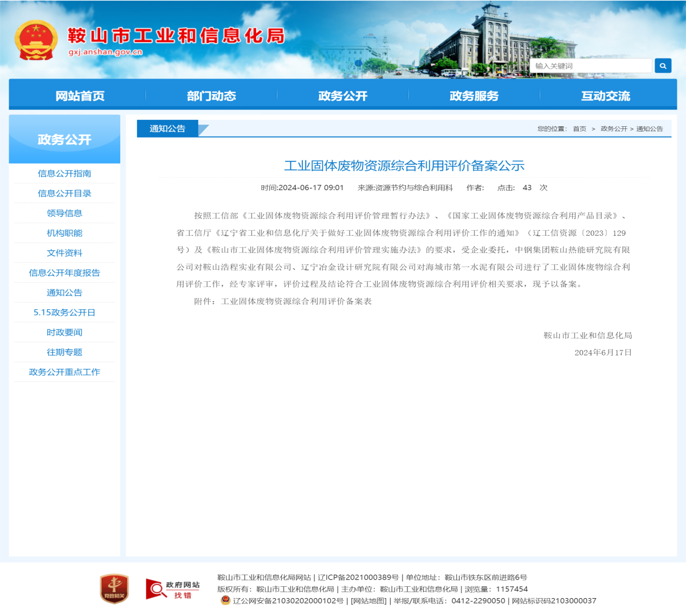The width and height of the screenshot is (686, 616).
Task: Click the 辽公网安备 police badge icon
Action: coord(225,601)
